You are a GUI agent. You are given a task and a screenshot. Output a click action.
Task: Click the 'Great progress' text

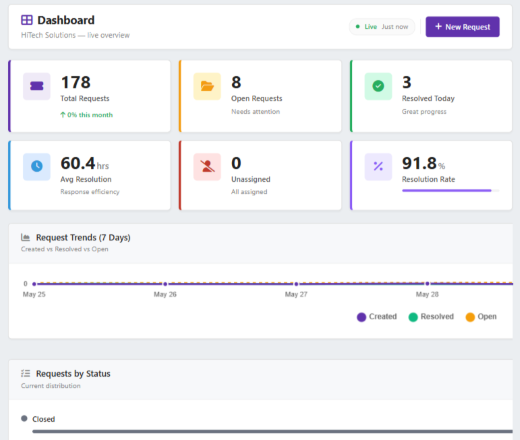click(x=424, y=112)
